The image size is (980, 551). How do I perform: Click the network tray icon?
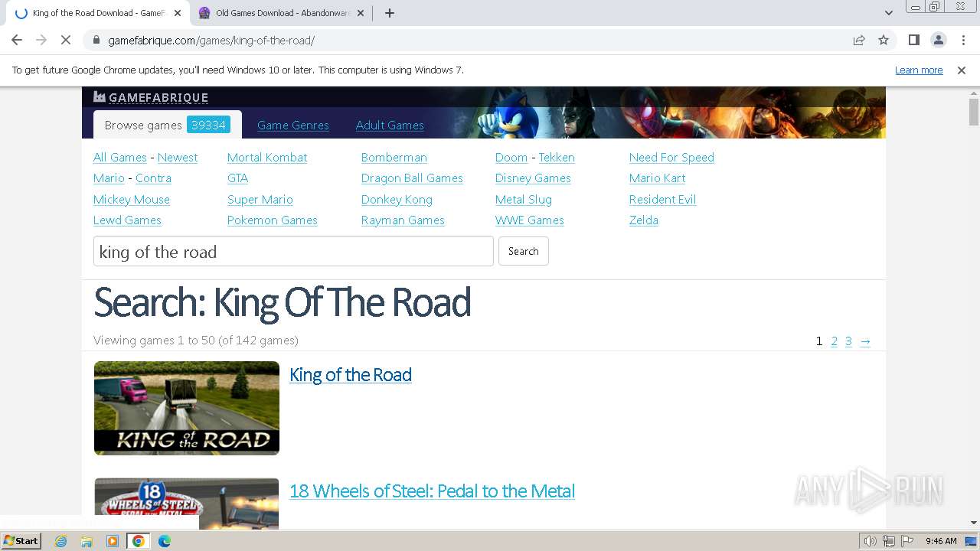click(x=889, y=541)
